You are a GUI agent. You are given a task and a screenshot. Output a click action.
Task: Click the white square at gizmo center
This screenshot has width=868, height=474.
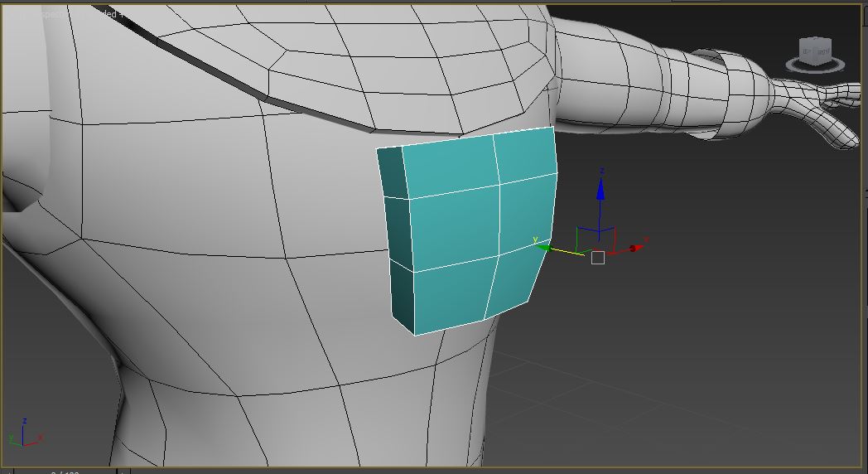(x=598, y=258)
